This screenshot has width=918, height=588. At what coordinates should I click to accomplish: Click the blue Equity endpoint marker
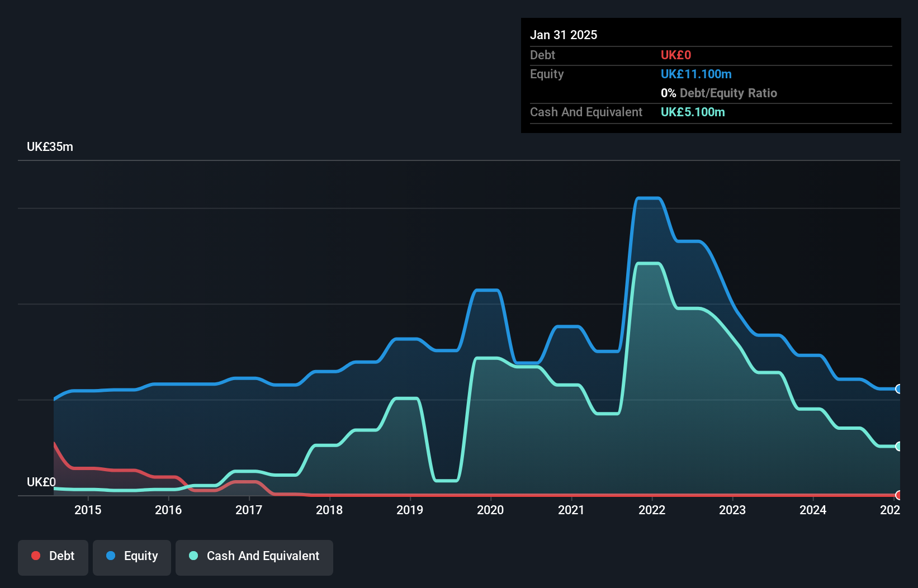(x=898, y=389)
